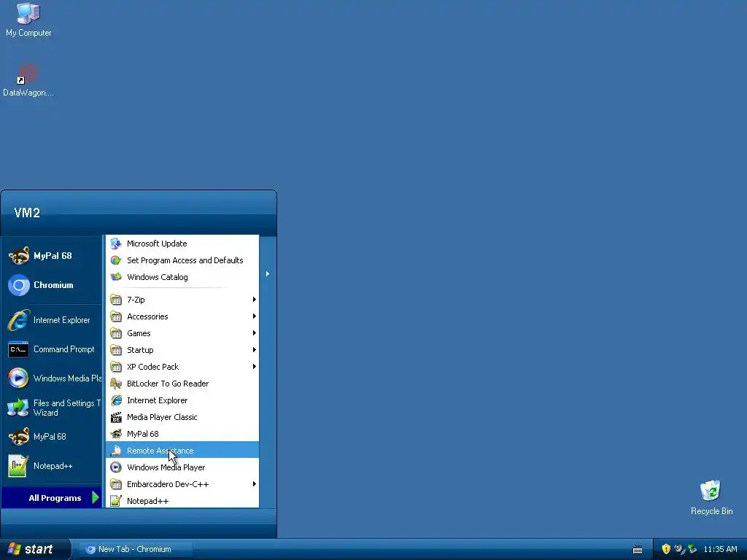
Task: Launch non-bold MyPal 68 in recent list
Action: coord(52,437)
